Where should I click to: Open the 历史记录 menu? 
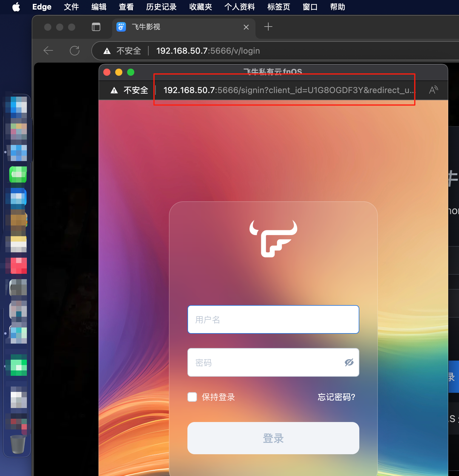click(161, 7)
